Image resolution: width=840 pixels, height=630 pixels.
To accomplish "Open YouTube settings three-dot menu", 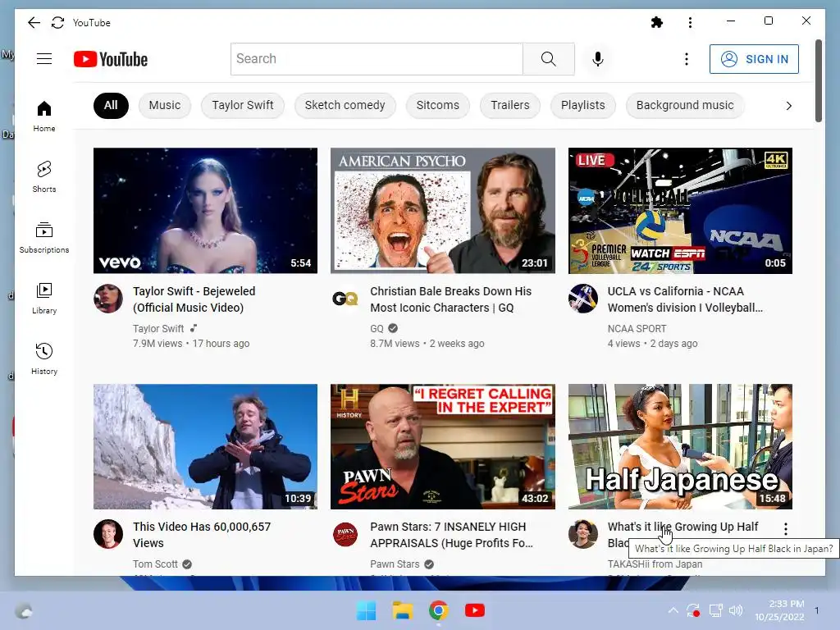I will pyautogui.click(x=687, y=59).
